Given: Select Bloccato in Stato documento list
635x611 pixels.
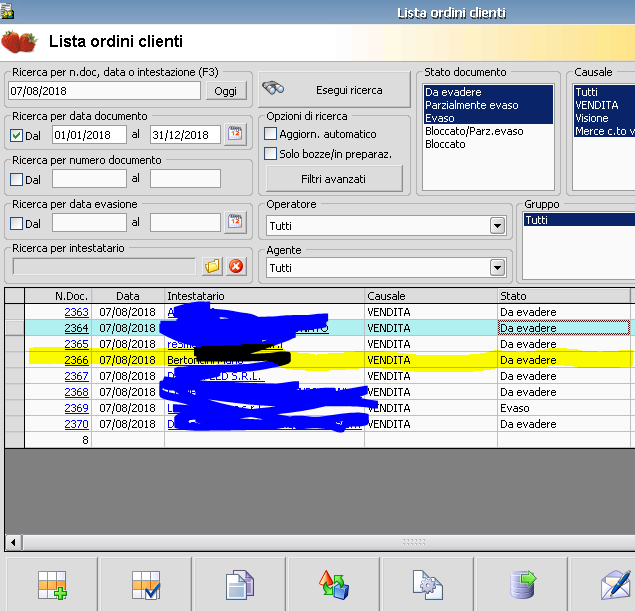Looking at the screenshot, I should (488, 144).
